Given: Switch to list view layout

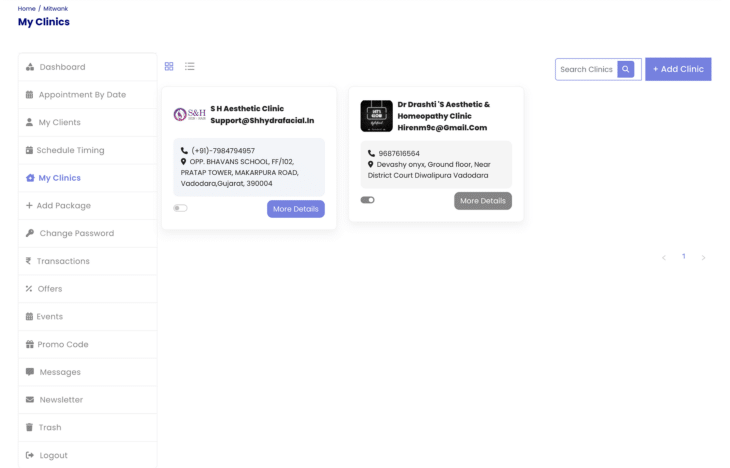Looking at the screenshot, I should coord(190,67).
